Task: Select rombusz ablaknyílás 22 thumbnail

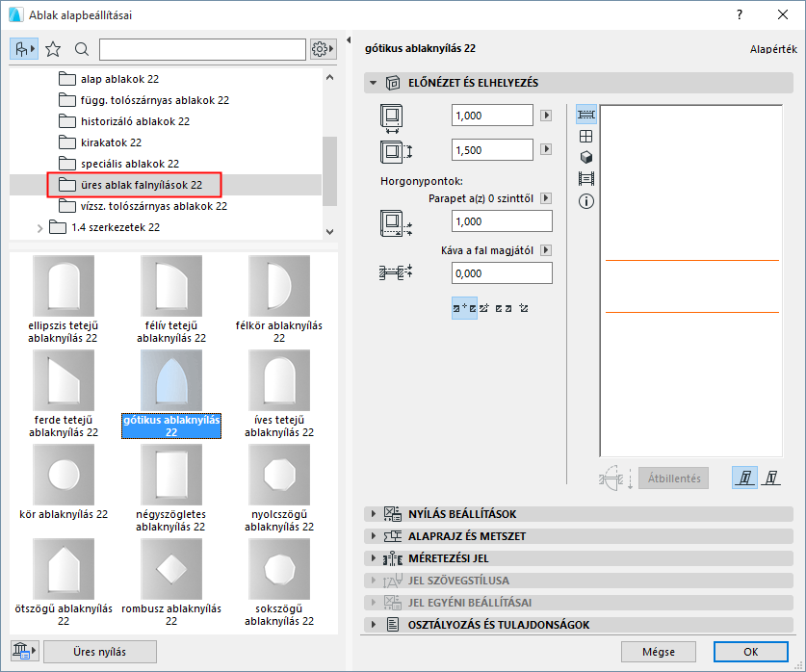Action: coord(171,569)
